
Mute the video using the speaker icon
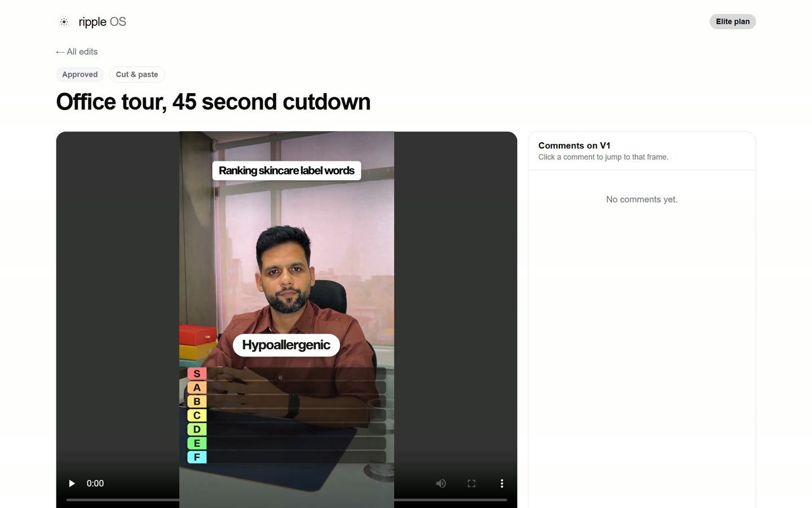coord(441,483)
